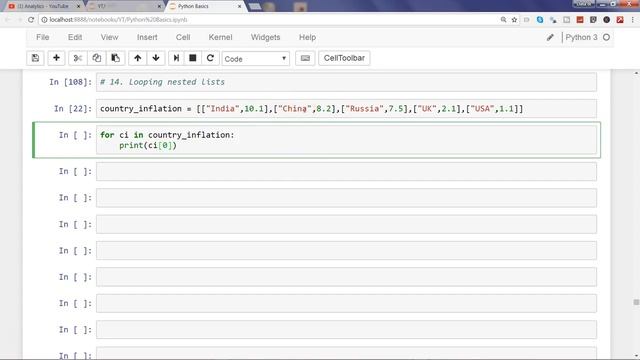640x360 pixels.
Task: Move the selected cell down
Action: pyautogui.click(x=156, y=58)
